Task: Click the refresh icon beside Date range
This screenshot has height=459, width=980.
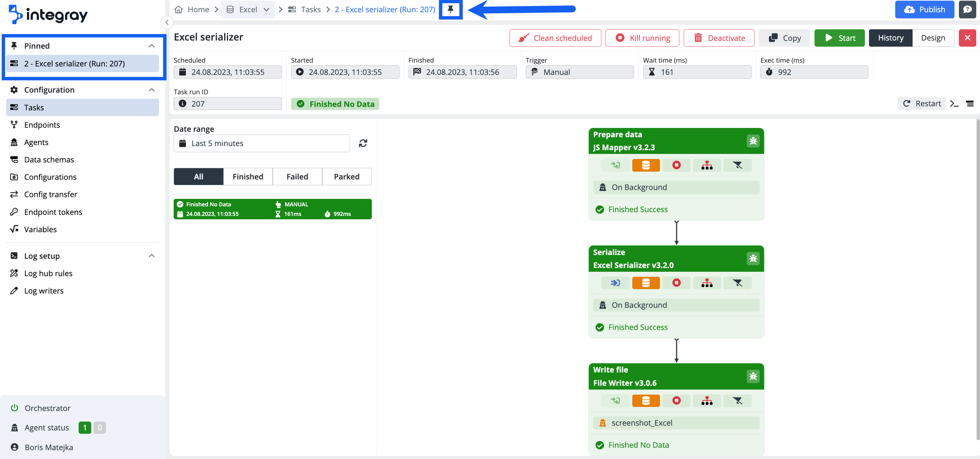Action: click(363, 143)
